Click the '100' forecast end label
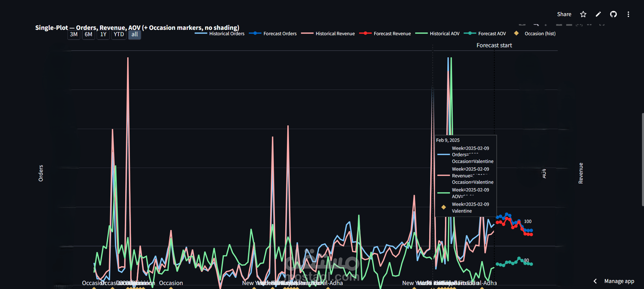 coord(528,221)
